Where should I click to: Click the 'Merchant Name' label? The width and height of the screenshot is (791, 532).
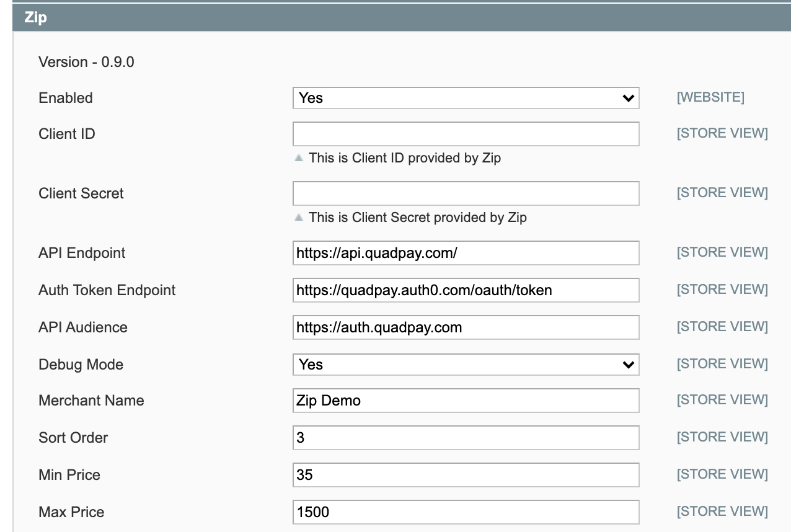pos(91,401)
